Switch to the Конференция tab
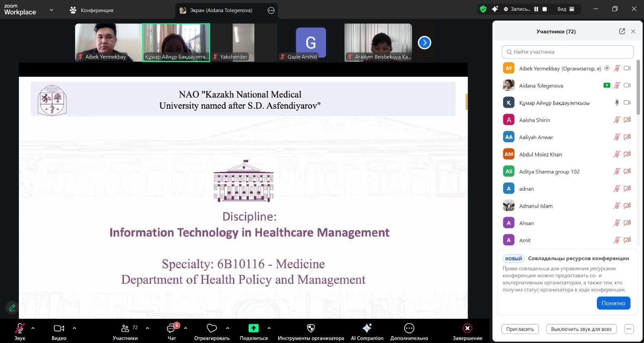This screenshot has height=343, width=644. click(92, 10)
